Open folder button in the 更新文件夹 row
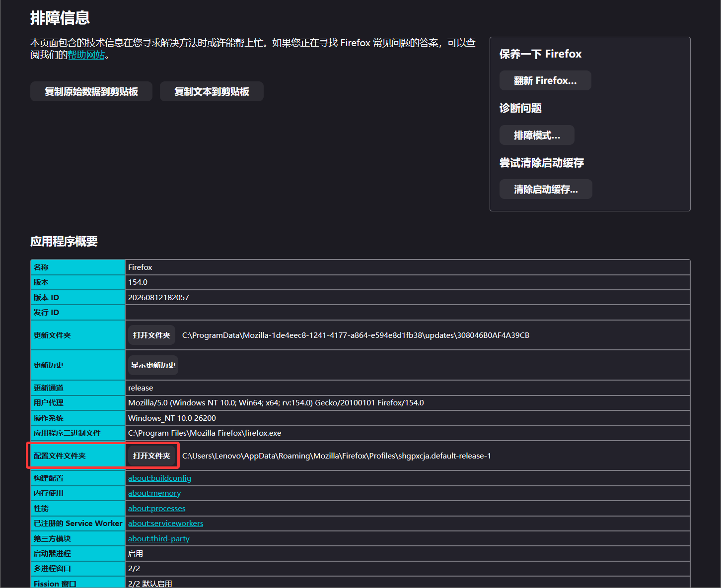 coord(151,335)
